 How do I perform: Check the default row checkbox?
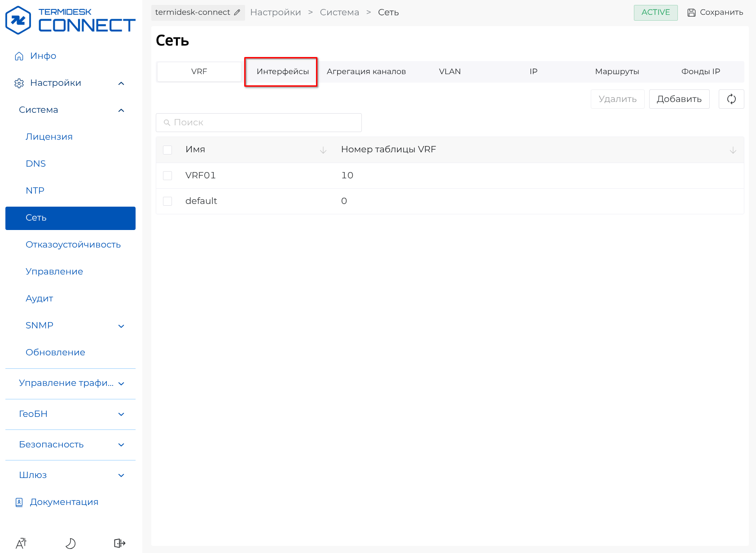coord(167,201)
